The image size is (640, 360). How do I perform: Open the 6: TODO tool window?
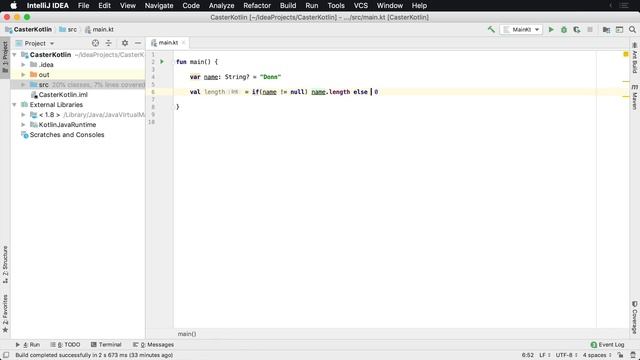pyautogui.click(x=65, y=344)
